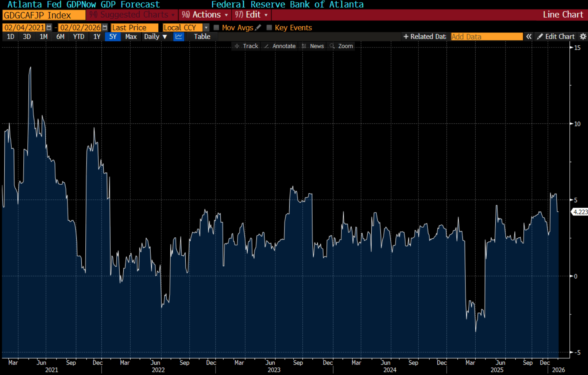Open chart settings gear icon
The height and width of the screenshot is (375, 588).
pos(583,37)
